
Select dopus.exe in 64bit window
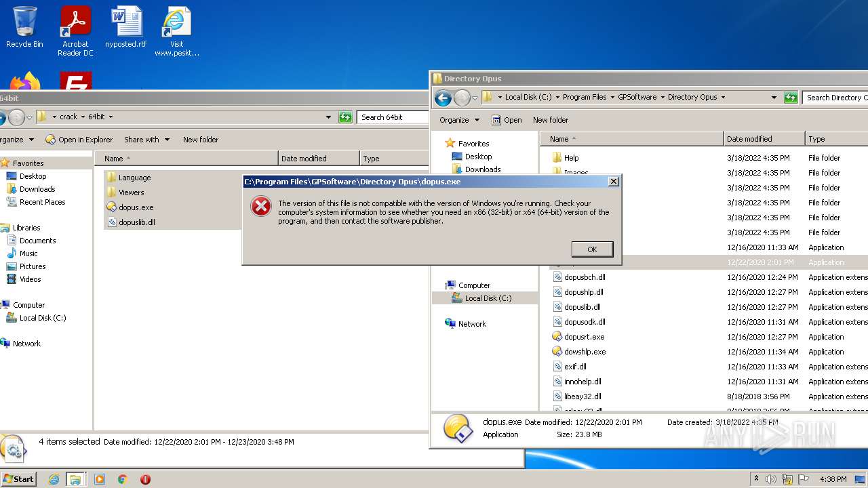[136, 207]
